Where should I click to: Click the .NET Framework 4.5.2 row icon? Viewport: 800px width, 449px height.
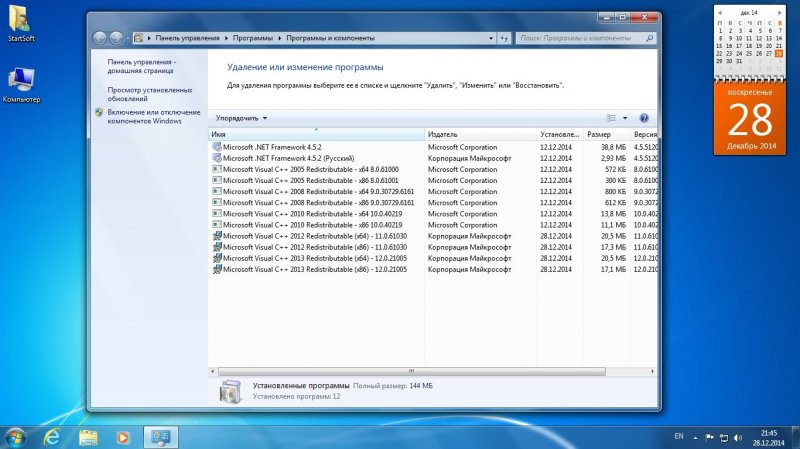[217, 147]
